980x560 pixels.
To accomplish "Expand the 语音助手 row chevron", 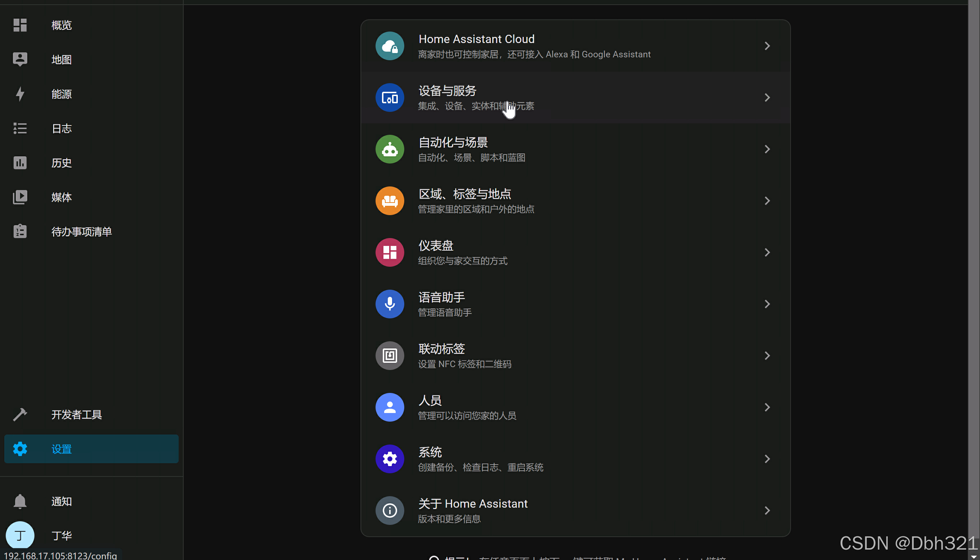I will (x=767, y=304).
